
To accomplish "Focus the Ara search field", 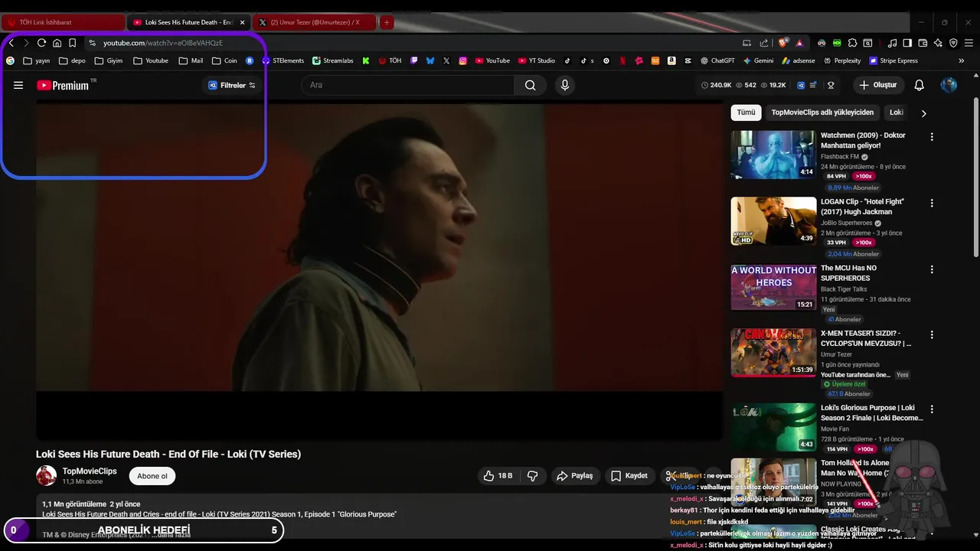I will point(408,85).
